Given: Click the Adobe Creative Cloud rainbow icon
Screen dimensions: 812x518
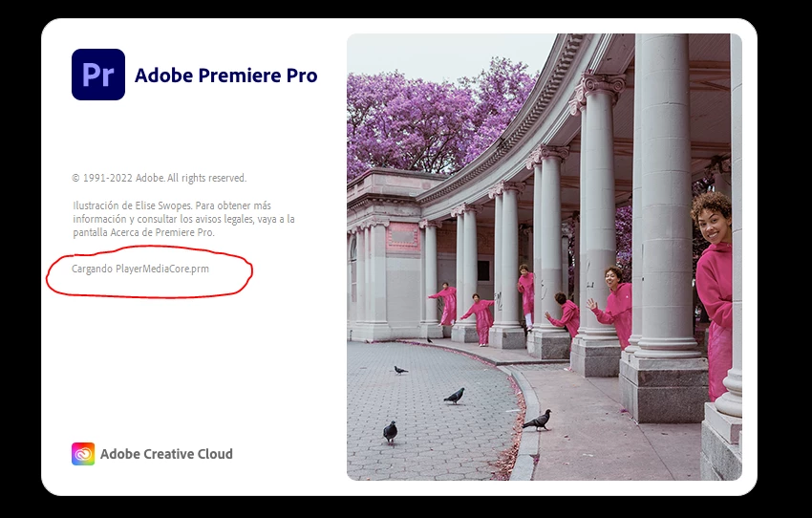Looking at the screenshot, I should [83, 454].
